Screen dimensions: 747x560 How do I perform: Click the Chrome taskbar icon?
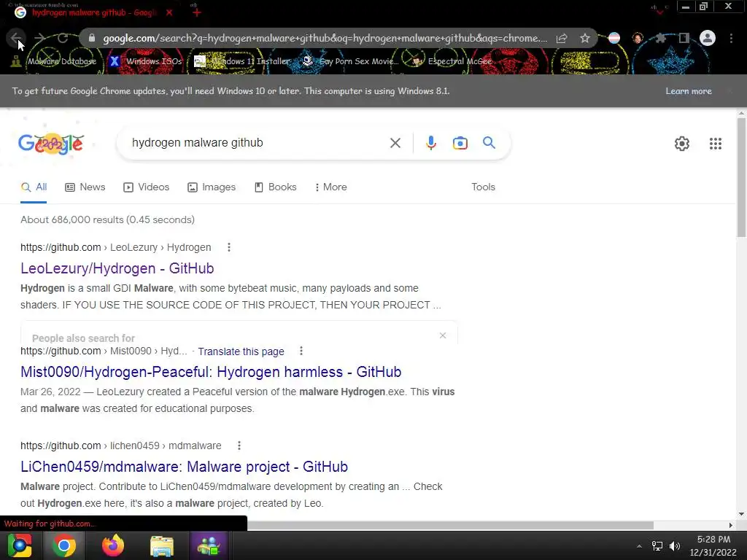click(x=64, y=545)
